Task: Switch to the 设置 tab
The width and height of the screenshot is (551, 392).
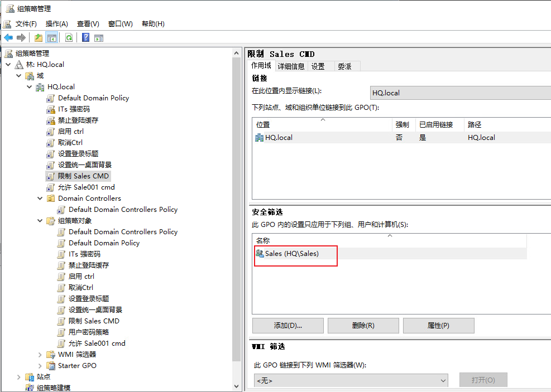Action: click(318, 66)
